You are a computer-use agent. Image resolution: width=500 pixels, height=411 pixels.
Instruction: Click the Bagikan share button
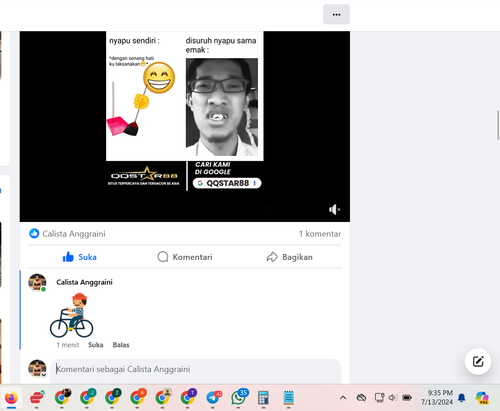point(289,257)
